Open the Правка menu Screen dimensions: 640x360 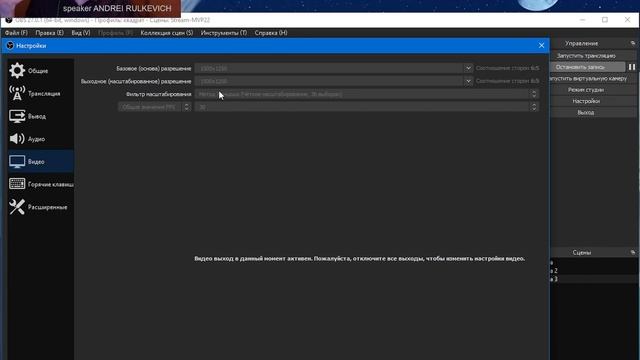click(x=49, y=33)
